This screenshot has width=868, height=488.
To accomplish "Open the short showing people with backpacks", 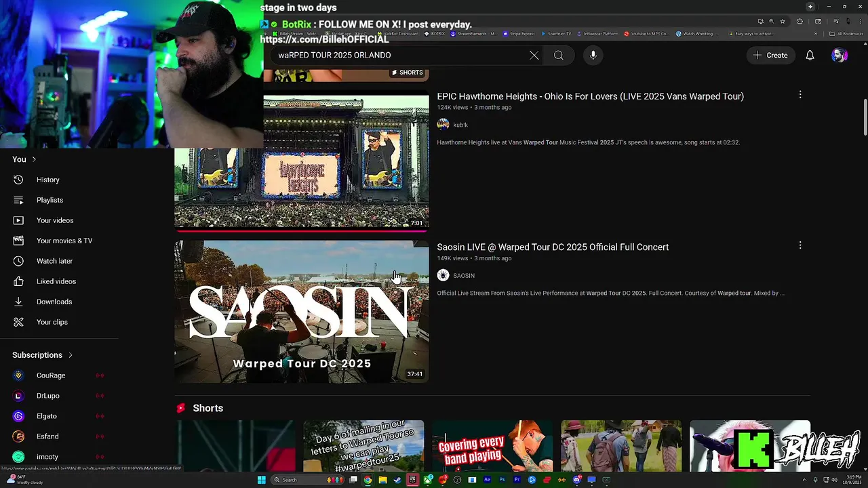I will [x=621, y=446].
